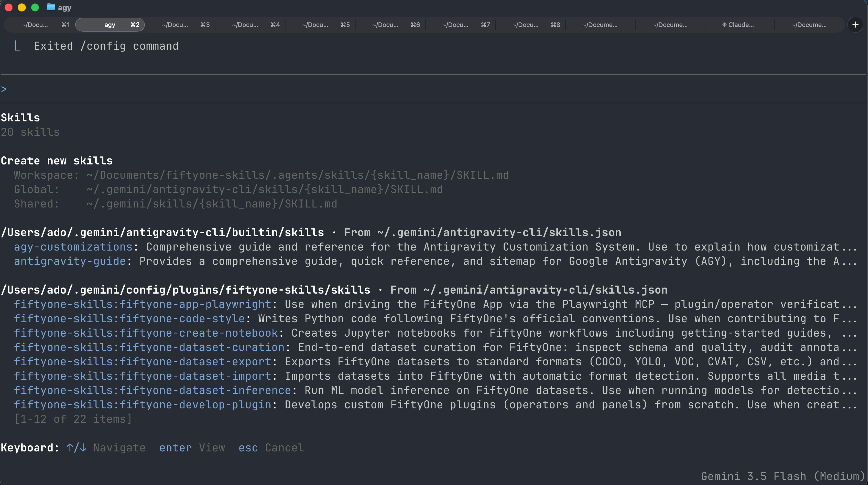Click the Global skills path line
The height and width of the screenshot is (485, 868).
(x=228, y=189)
